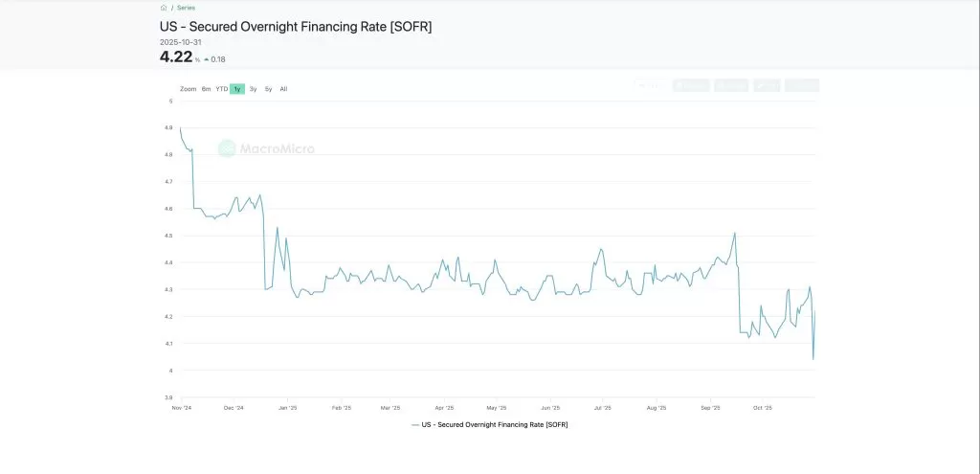Image resolution: width=980 pixels, height=474 pixels.
Task: Open the Series breadcrumb link
Action: pos(186,7)
